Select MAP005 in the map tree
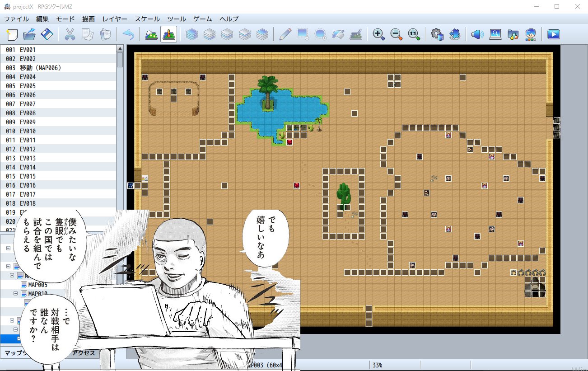588x371 pixels. (x=37, y=285)
